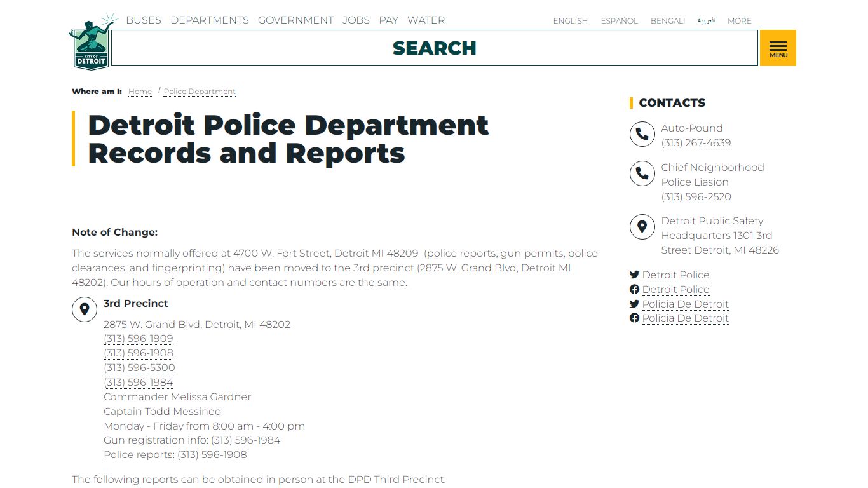Open GOVERNMENT in top navigation

[295, 20]
